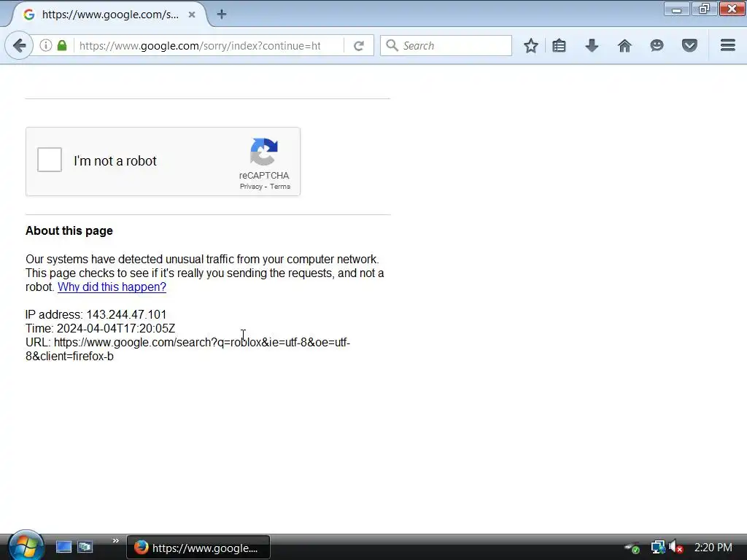Click the Show Desktop quick launch icon

[64, 547]
